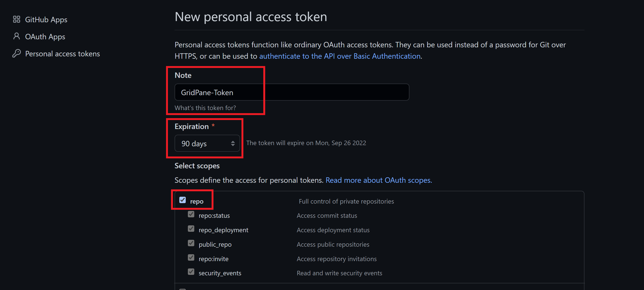Uncheck the repo scope checkbox
644x290 pixels.
pyautogui.click(x=182, y=200)
